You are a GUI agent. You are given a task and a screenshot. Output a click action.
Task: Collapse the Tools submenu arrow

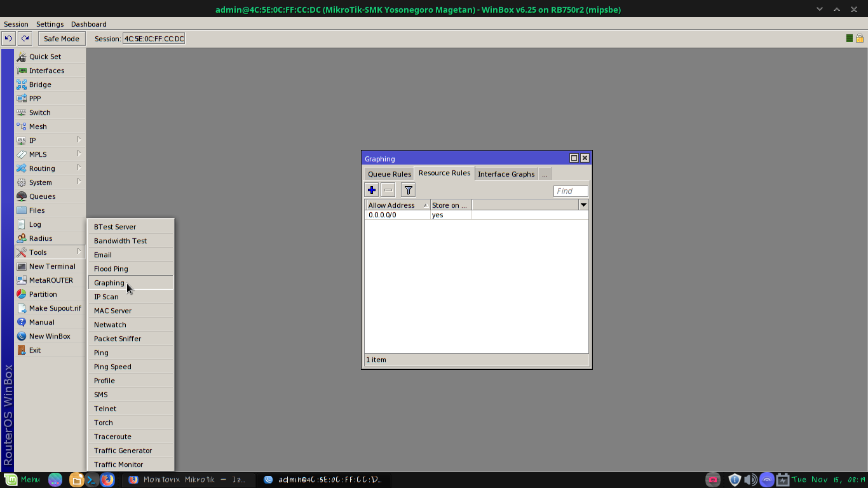[x=79, y=252]
